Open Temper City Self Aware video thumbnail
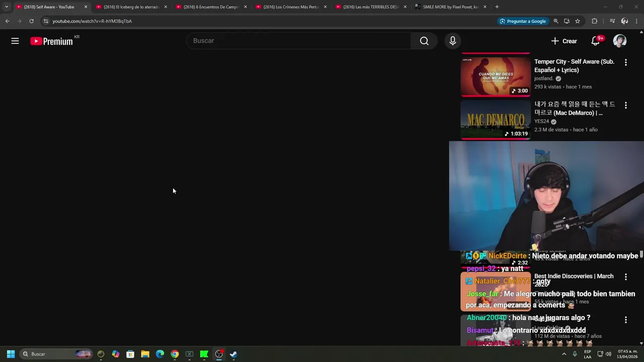644x362 pixels. tap(496, 76)
